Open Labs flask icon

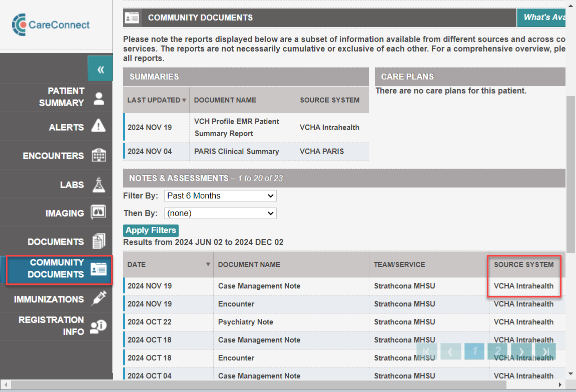tap(99, 184)
